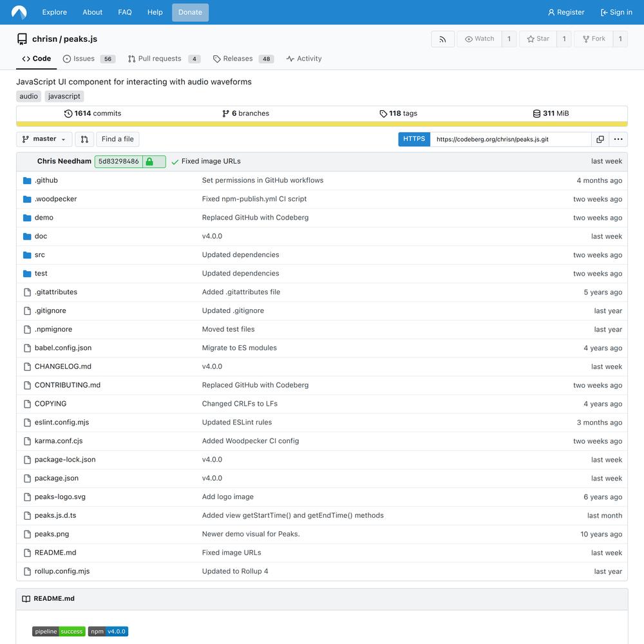Click the pipeline success badge
Viewport: 644px width, 644px height.
point(59,632)
